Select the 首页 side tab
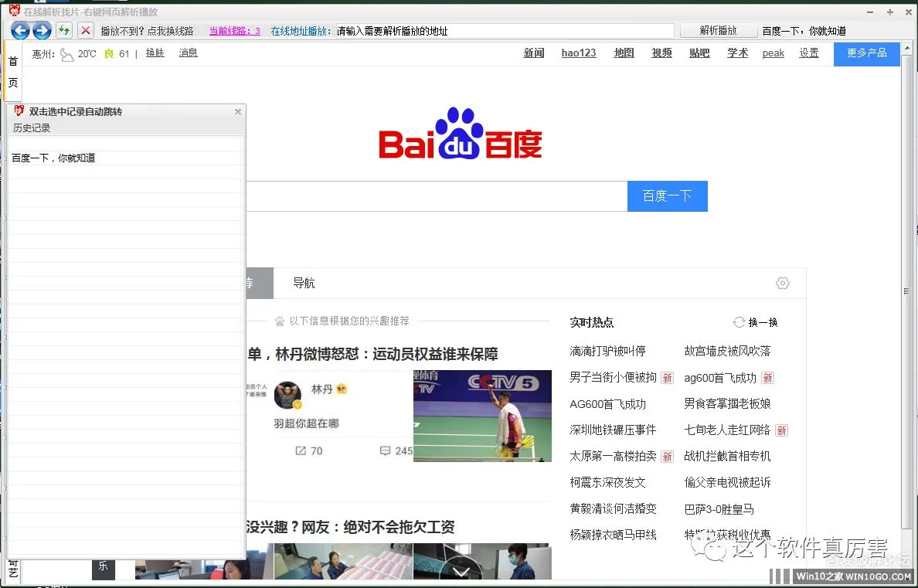This screenshot has width=918, height=588. click(x=13, y=72)
